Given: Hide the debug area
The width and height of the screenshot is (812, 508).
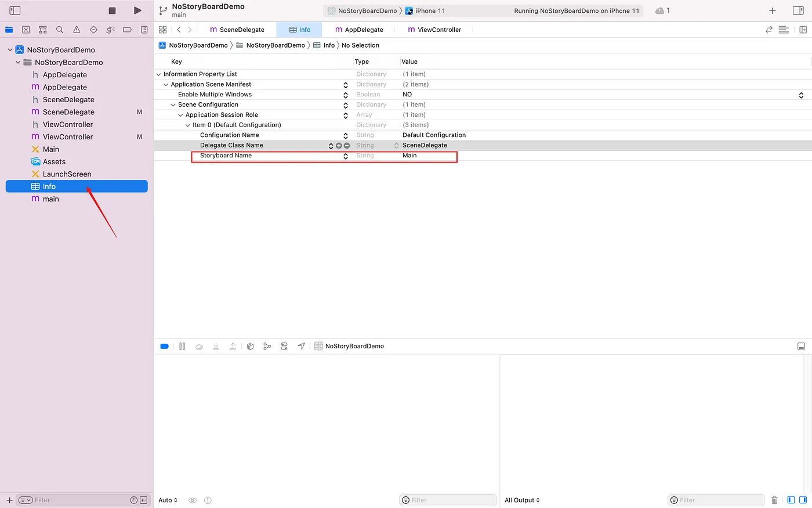Looking at the screenshot, I should click(801, 346).
